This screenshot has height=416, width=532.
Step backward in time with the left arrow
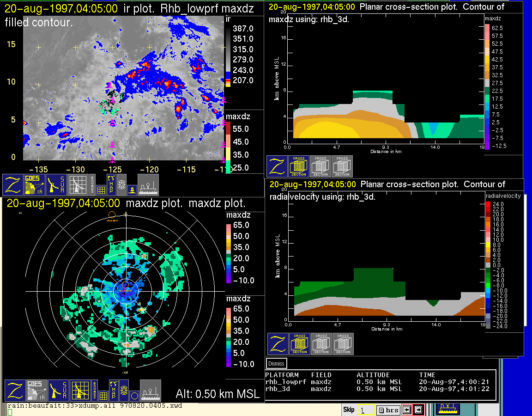pos(407,410)
